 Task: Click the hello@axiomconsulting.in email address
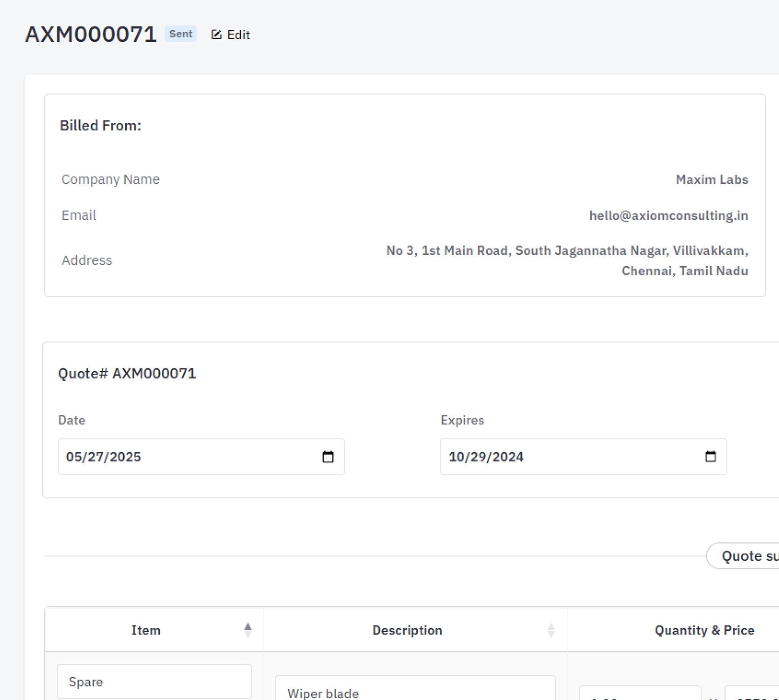668,216
